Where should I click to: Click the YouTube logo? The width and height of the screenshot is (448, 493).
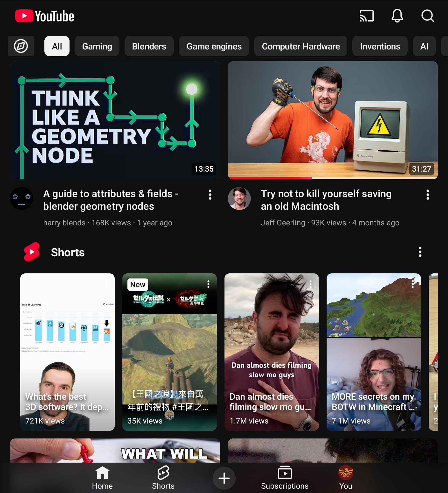(x=44, y=16)
